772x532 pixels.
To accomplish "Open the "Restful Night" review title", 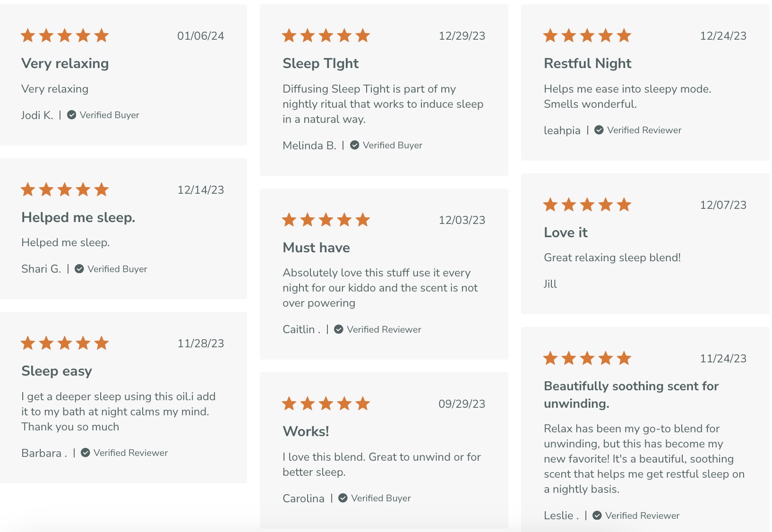I will coord(587,63).
